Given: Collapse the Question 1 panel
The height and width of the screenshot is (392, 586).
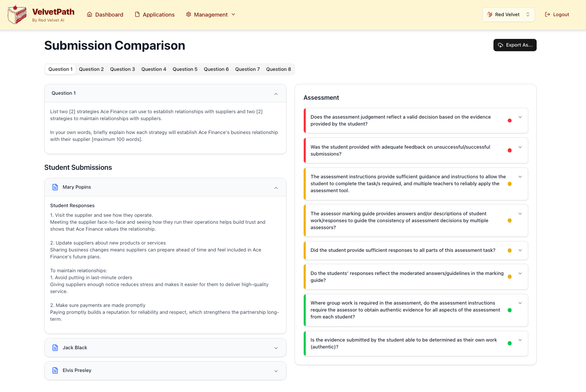Looking at the screenshot, I should coord(276,94).
